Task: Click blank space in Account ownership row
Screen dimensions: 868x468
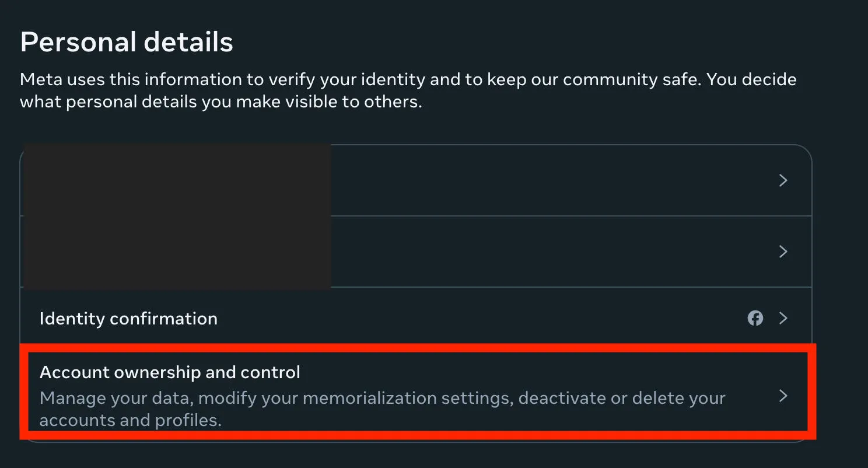Action: pos(525,372)
